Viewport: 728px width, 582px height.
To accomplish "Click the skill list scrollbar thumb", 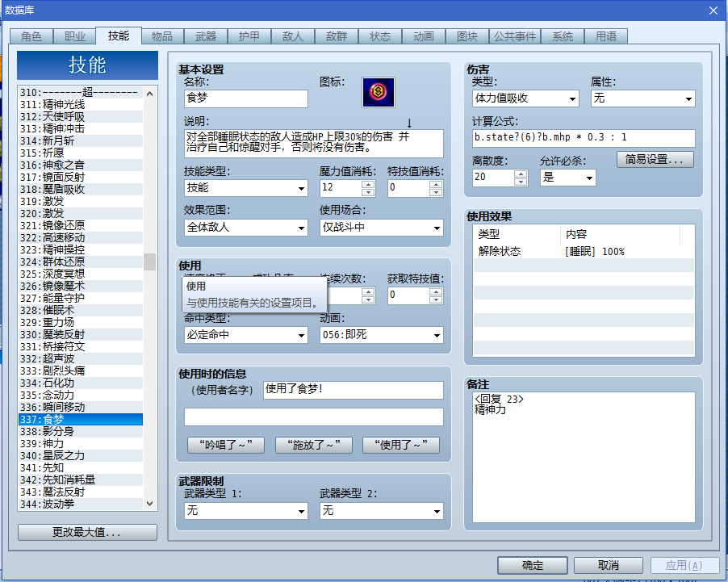I will (149, 262).
